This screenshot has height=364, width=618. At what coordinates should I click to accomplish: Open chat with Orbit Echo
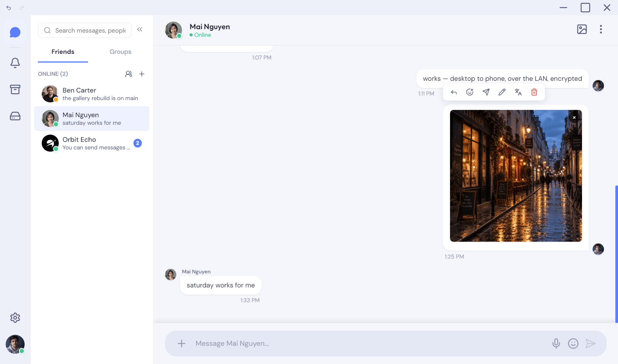[x=92, y=143]
